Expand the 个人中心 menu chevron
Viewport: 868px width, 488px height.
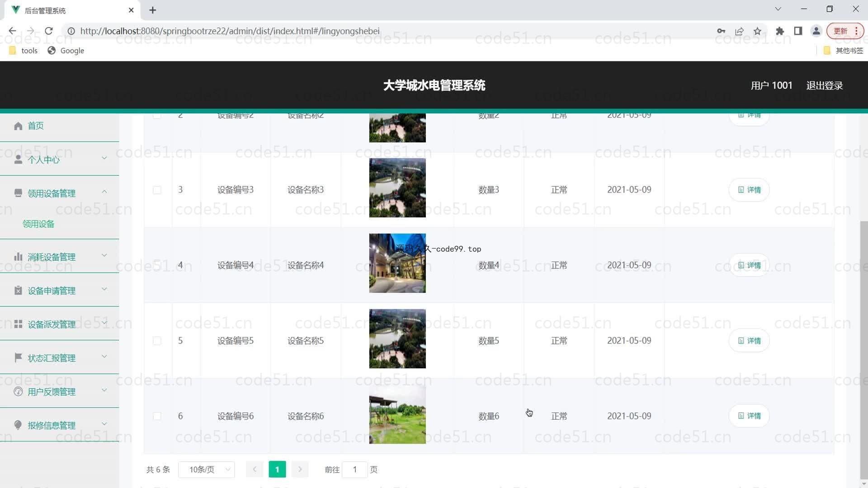pos(104,158)
